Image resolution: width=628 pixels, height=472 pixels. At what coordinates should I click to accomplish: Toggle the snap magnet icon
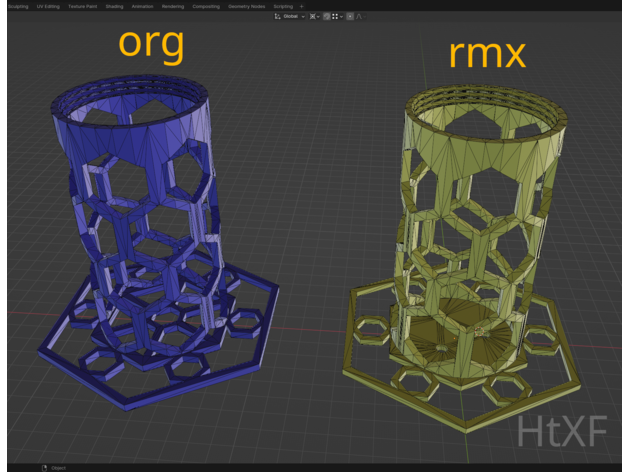[327, 17]
